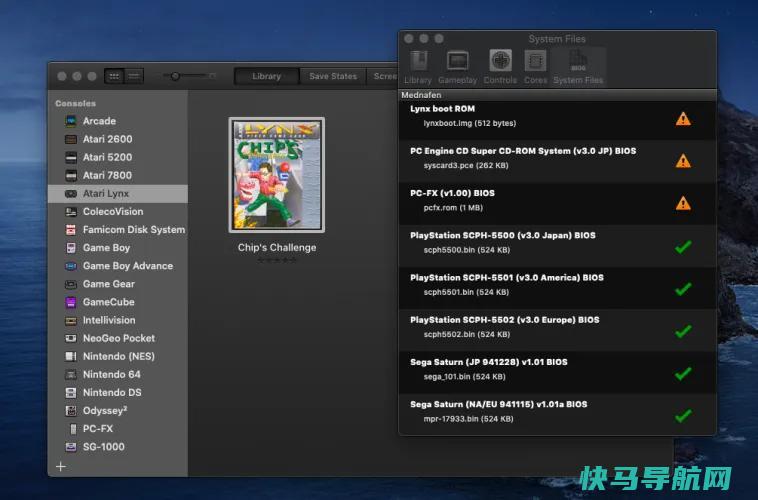Close the System Files window

(409, 38)
